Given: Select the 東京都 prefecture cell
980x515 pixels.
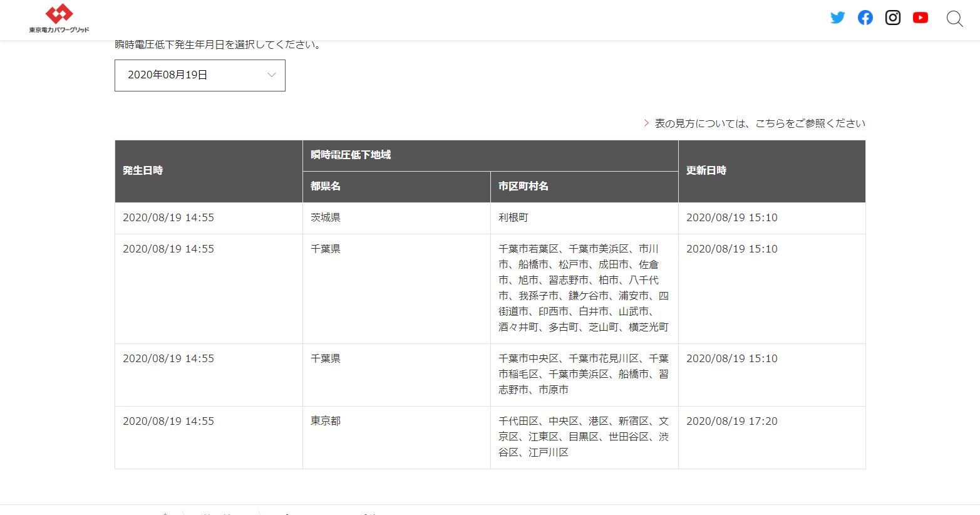Looking at the screenshot, I should (x=326, y=421).
